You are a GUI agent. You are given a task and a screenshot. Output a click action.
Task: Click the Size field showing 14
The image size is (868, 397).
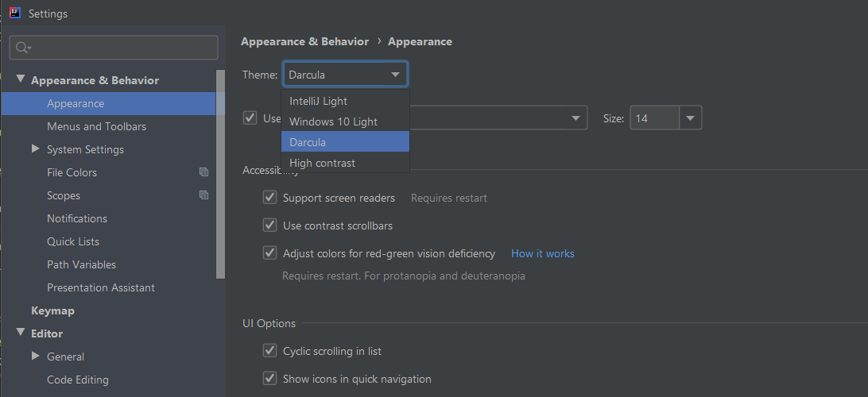tap(655, 118)
